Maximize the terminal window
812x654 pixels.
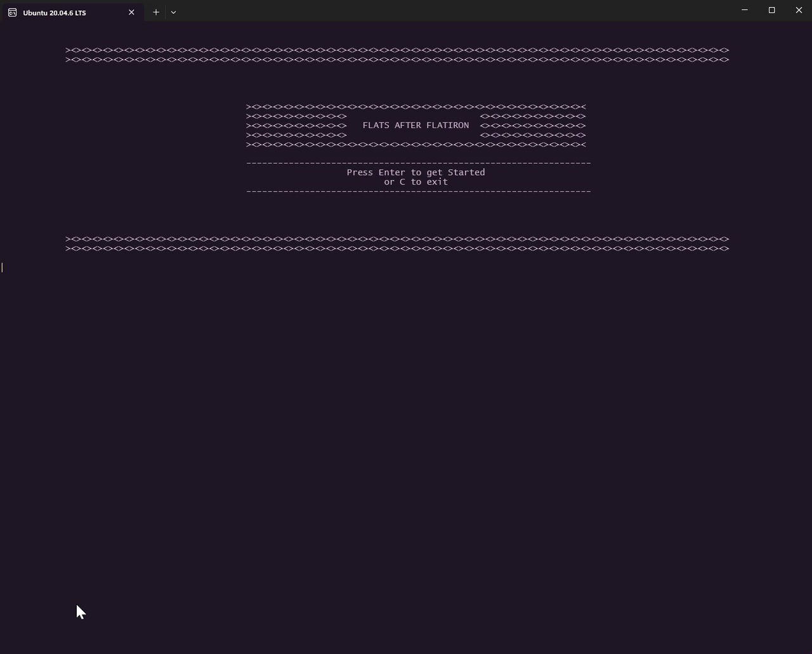771,10
